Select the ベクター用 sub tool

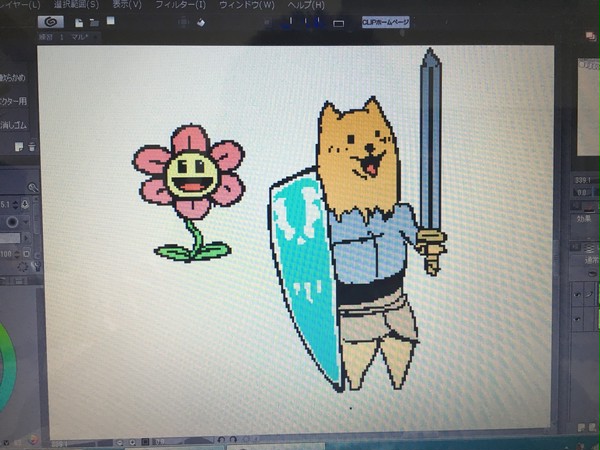13,101
